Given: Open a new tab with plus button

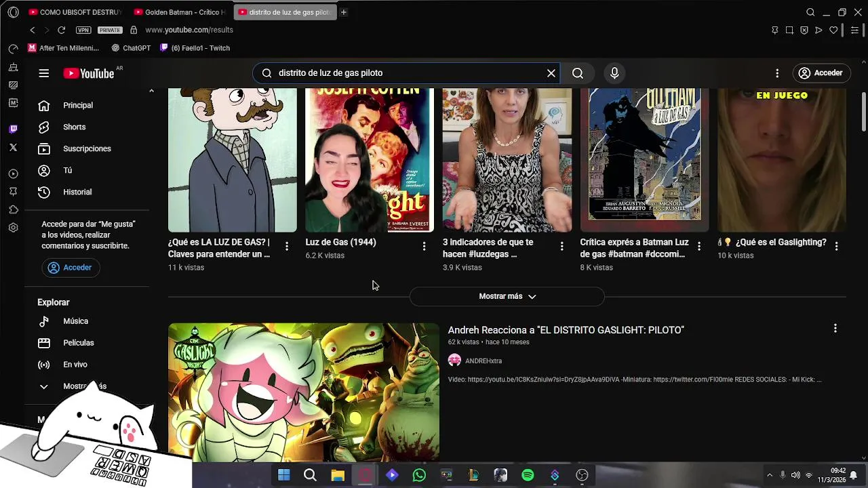Looking at the screenshot, I should coord(344,12).
